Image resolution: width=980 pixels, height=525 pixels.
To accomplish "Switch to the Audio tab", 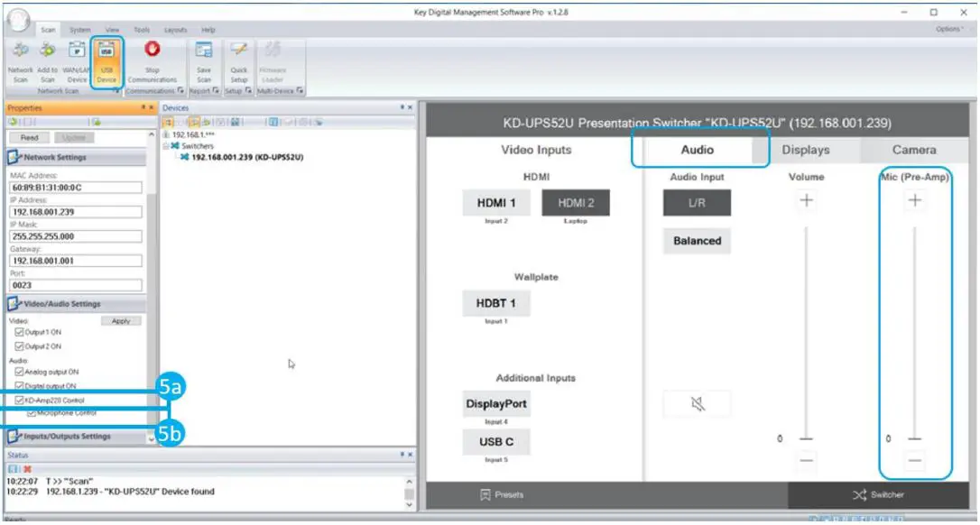I will coord(698,150).
